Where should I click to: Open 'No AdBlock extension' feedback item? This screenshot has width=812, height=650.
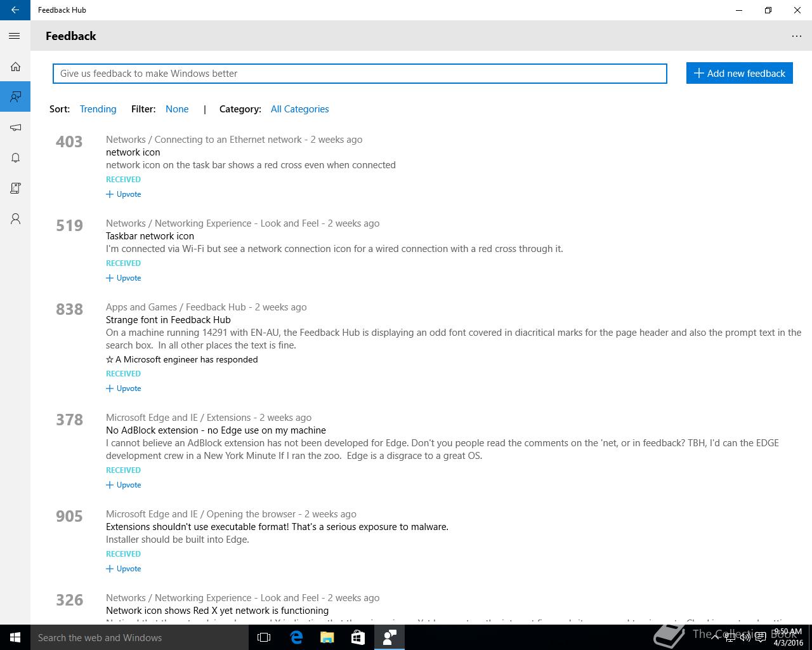point(216,430)
